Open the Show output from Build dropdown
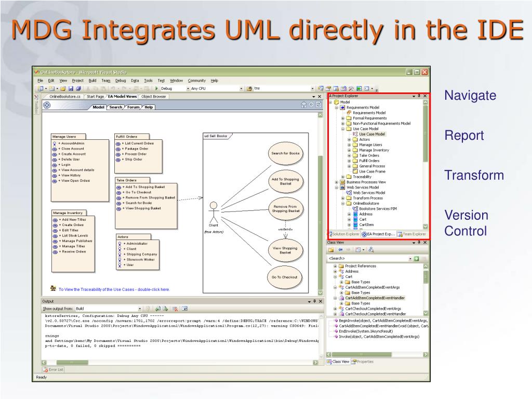Viewport: 532px width, 399px height. pyautogui.click(x=139, y=309)
